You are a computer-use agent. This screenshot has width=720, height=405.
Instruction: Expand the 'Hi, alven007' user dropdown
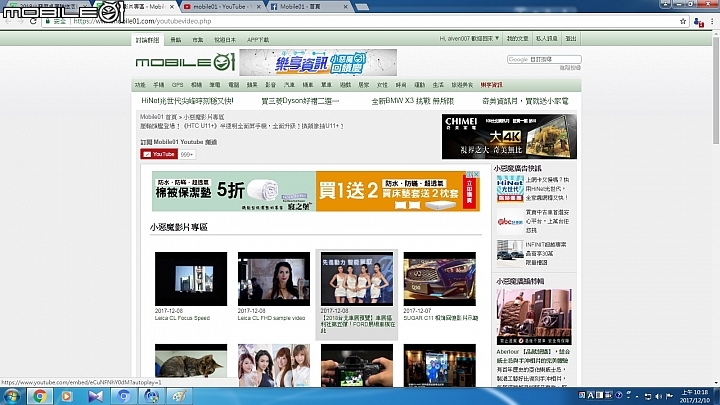click(x=469, y=39)
